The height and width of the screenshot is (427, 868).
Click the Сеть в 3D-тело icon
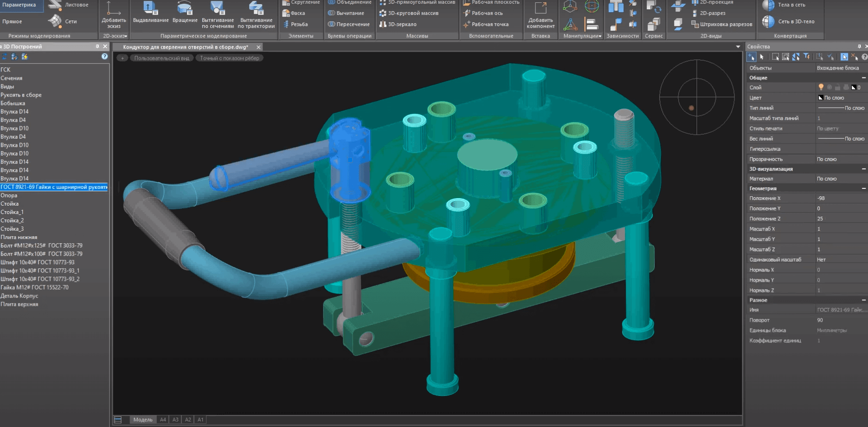(769, 21)
